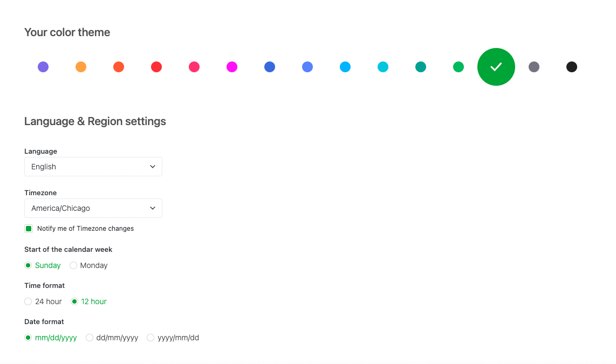Open the Language dropdown
Image resolution: width=616 pixels, height=364 pixels.
click(93, 167)
